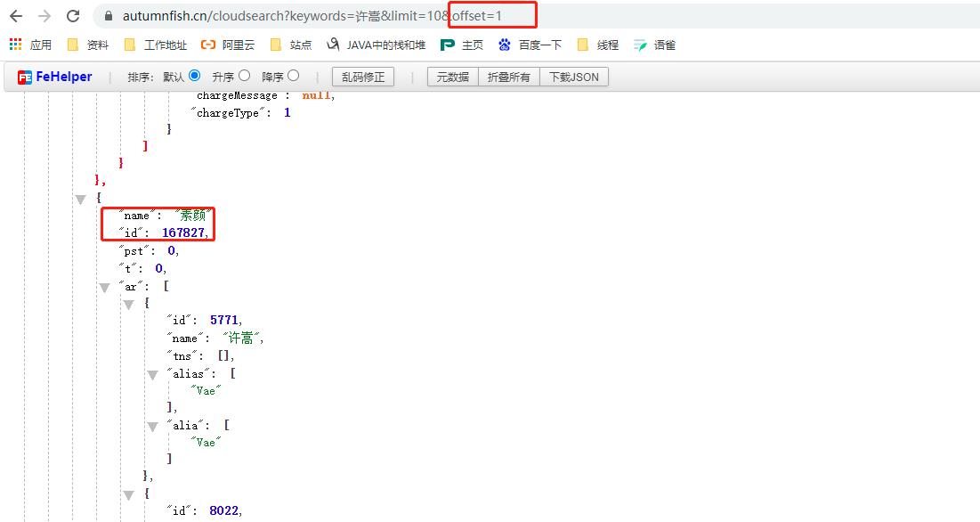View site info via the padlock icon
980x522 pixels.
point(109,16)
